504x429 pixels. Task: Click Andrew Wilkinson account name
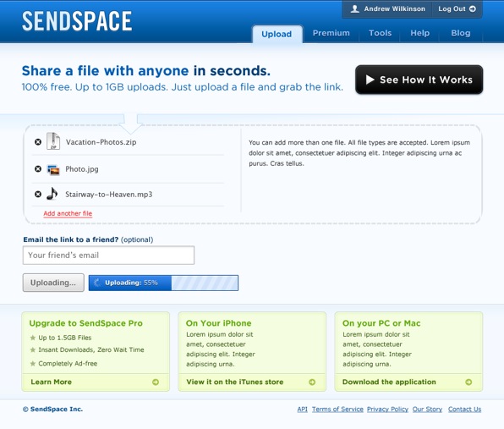(x=394, y=9)
